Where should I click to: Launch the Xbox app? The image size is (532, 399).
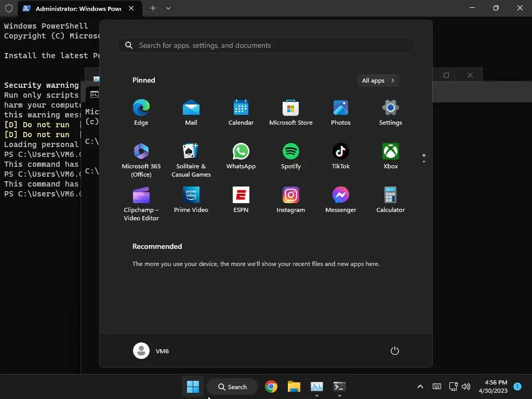(x=391, y=157)
